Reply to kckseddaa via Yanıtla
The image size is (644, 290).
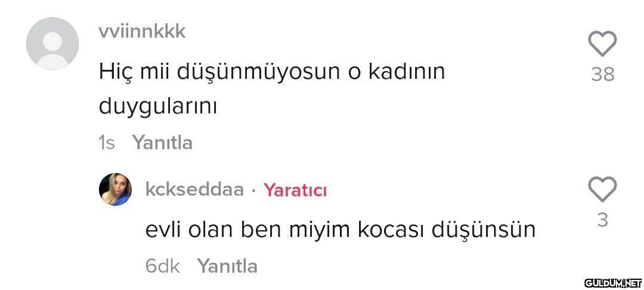[228, 266]
